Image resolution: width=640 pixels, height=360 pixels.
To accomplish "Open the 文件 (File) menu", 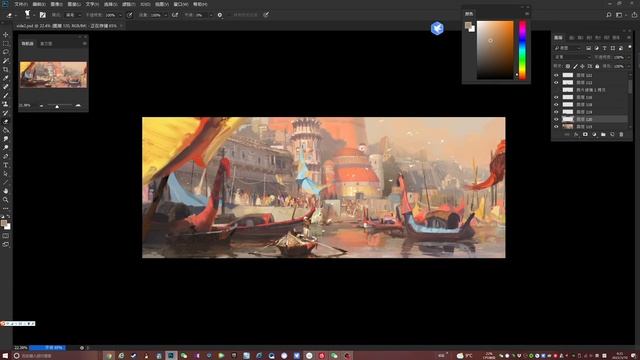I will 21,4.
